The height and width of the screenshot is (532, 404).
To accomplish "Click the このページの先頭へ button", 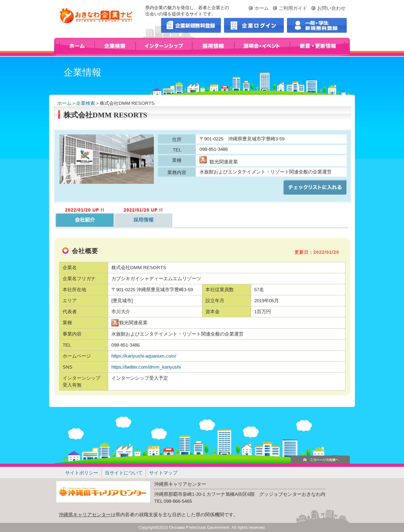I will pyautogui.click(x=320, y=460).
